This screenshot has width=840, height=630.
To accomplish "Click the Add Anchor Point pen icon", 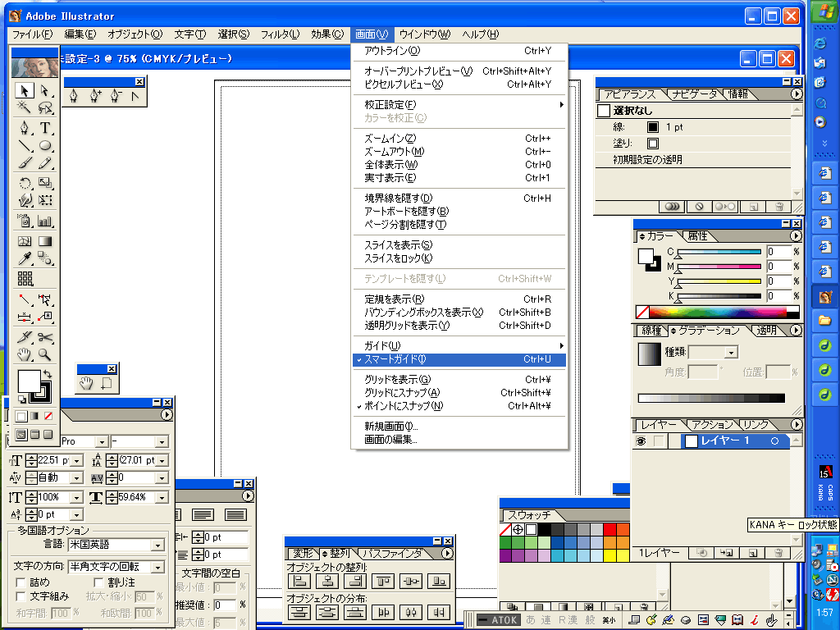I will [95, 97].
